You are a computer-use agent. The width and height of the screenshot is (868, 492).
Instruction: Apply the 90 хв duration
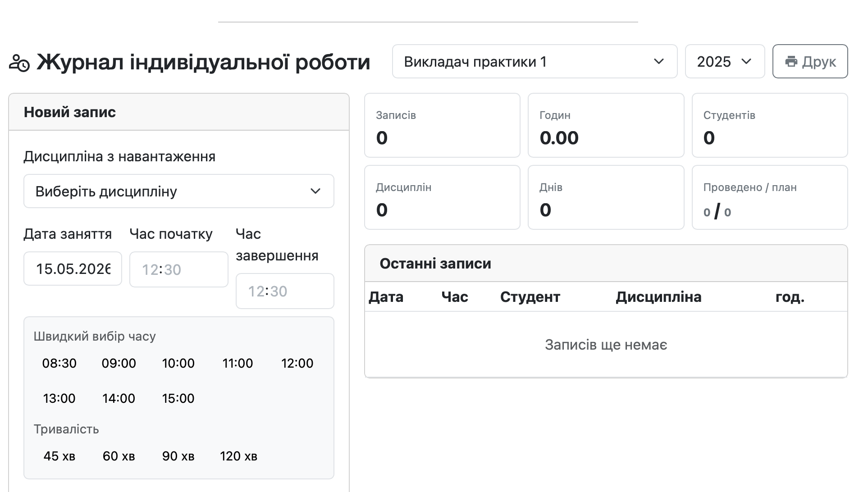[178, 456]
